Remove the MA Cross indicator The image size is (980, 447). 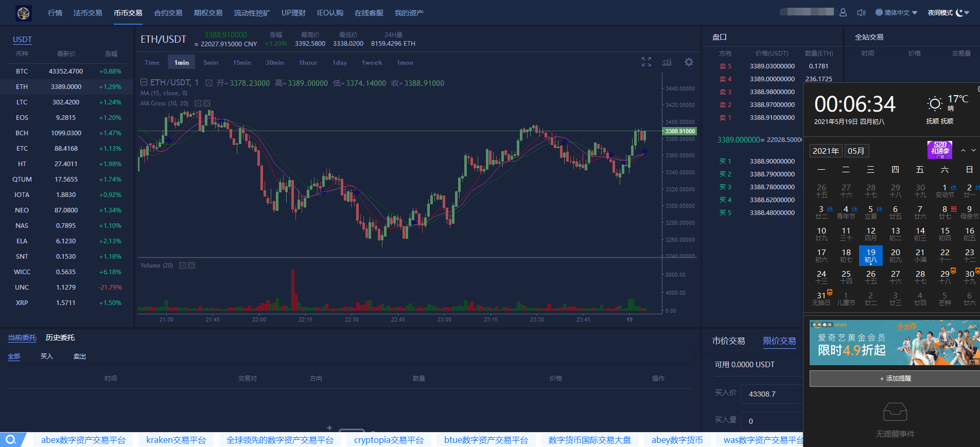coord(207,103)
